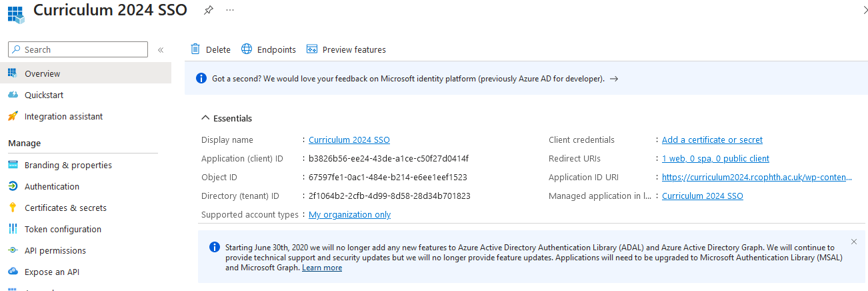Viewport: 868px width, 291px height.
Task: Pin Curriculum 2024 SSO with pin icon
Action: coord(208,10)
